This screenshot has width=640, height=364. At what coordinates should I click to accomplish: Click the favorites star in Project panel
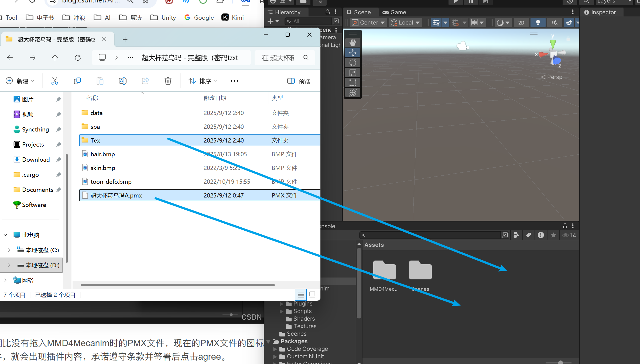553,235
